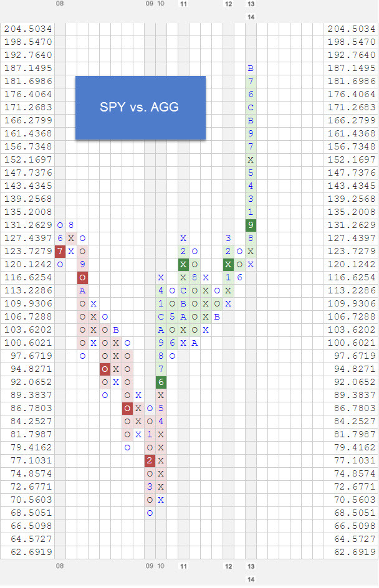Click the 9 cell in row 161.4368

[251, 133]
